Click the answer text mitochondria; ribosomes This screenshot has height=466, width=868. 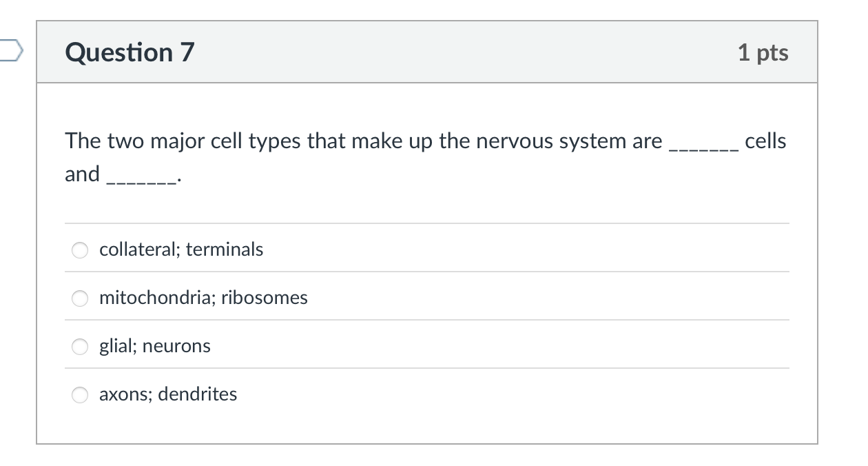[204, 298]
